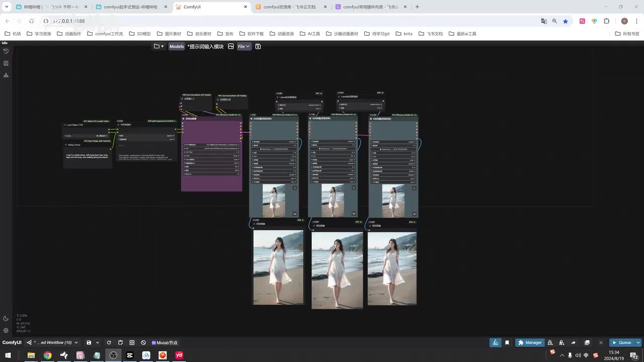Open the tab search dropdown in Chrome
The height and width of the screenshot is (362, 644).
7,7
